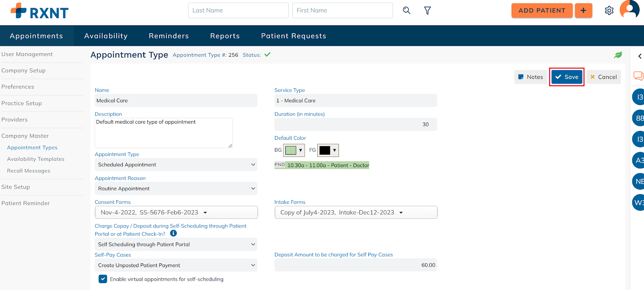Click the copay info circle icon
The image size is (644, 290).
173,233
